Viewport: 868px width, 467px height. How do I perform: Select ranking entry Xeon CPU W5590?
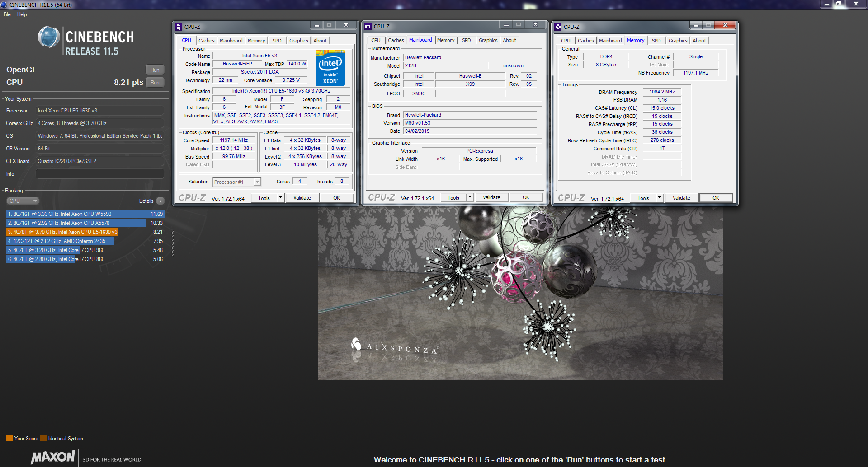85,214
